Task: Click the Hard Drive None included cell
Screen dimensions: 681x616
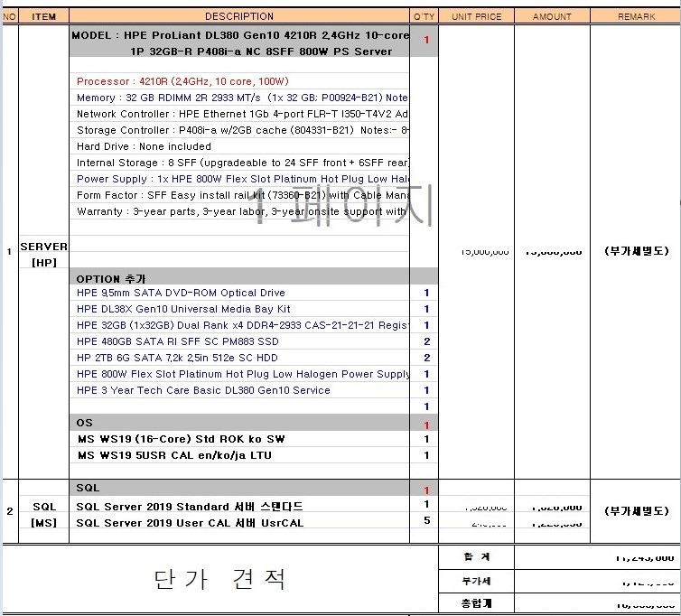Action: pos(239,146)
